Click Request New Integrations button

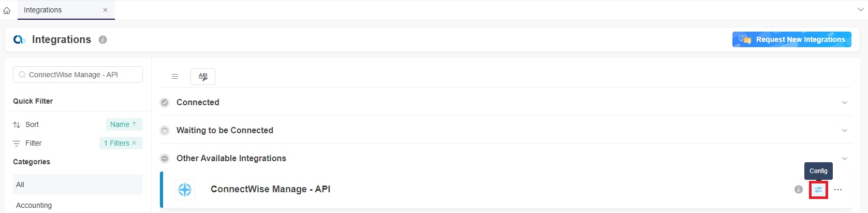[x=791, y=39]
